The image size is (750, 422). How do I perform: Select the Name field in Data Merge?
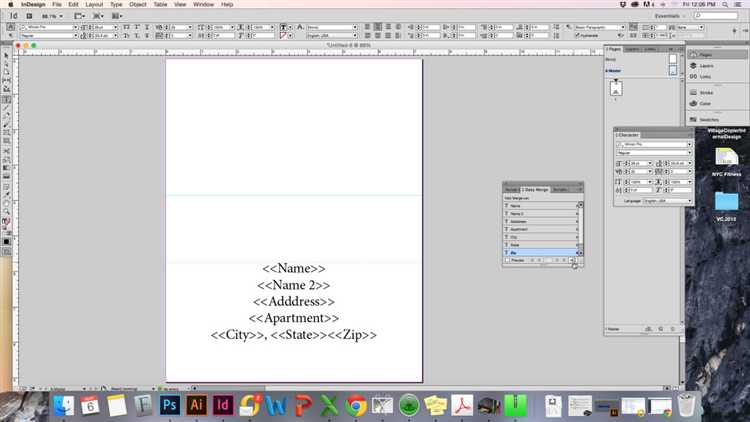[x=540, y=206]
